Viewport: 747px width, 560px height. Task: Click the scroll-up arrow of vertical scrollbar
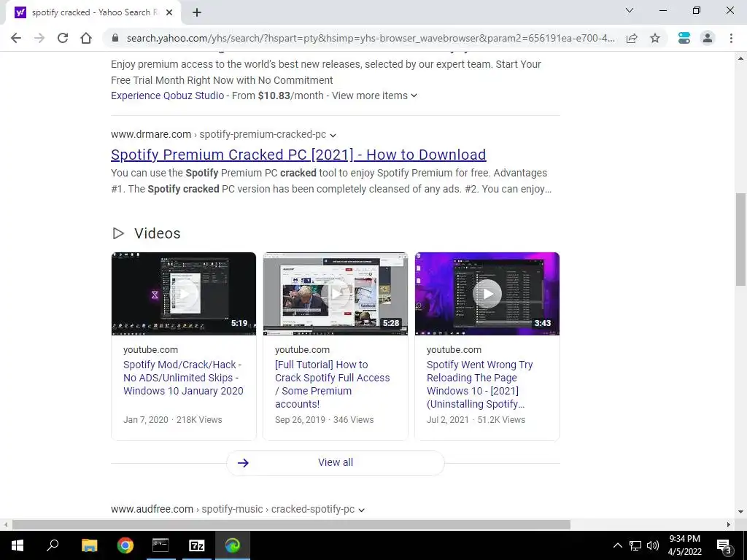coord(740,58)
